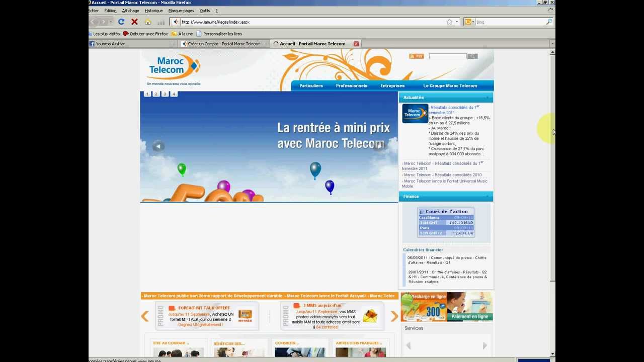Switch to the Youness Assffar tab

[x=133, y=44]
